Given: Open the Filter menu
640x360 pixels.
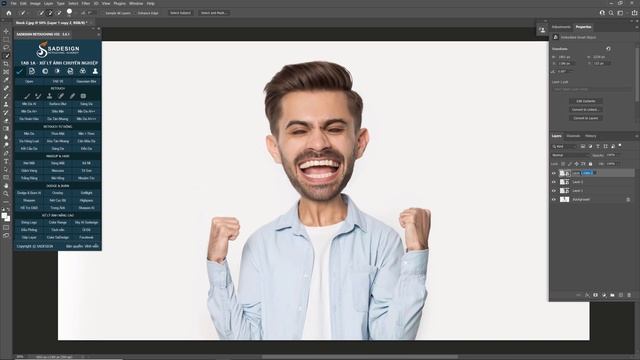Looking at the screenshot, I should pos(86,3).
